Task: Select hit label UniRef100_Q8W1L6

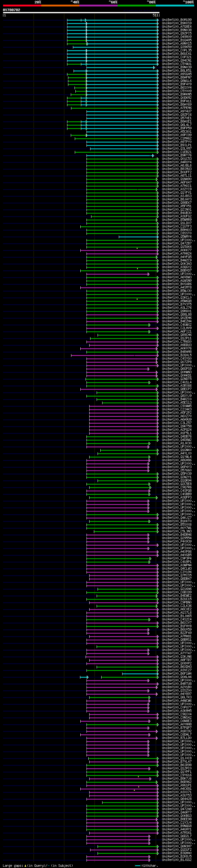Action: tap(177, 81)
